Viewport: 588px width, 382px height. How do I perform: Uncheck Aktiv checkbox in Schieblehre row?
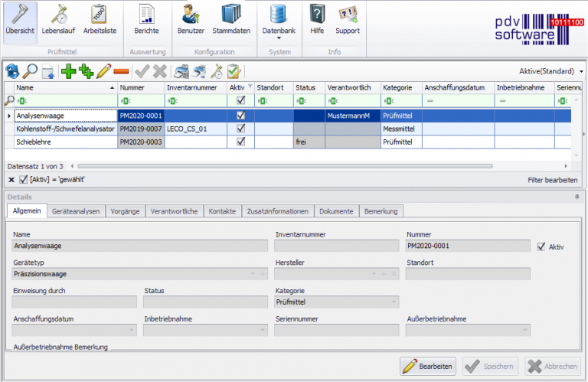point(241,142)
